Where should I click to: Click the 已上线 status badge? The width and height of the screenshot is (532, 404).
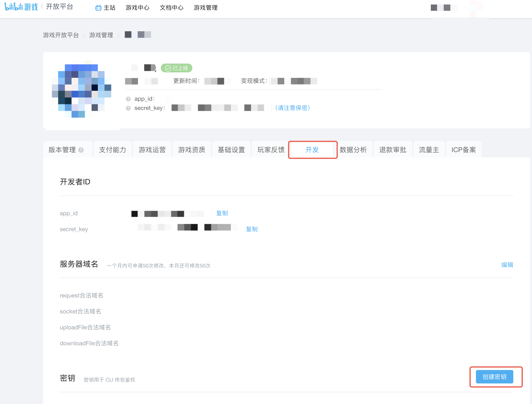click(176, 68)
